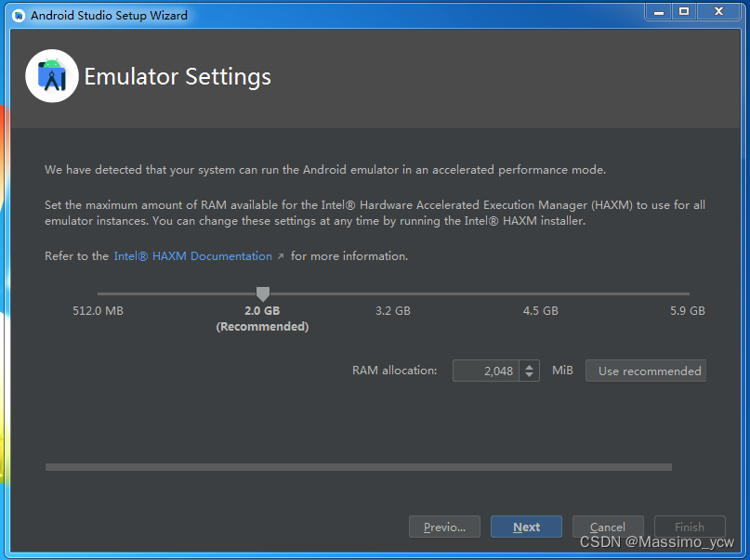Click the Cancel button
This screenshot has height=560, width=750.
[x=608, y=527]
